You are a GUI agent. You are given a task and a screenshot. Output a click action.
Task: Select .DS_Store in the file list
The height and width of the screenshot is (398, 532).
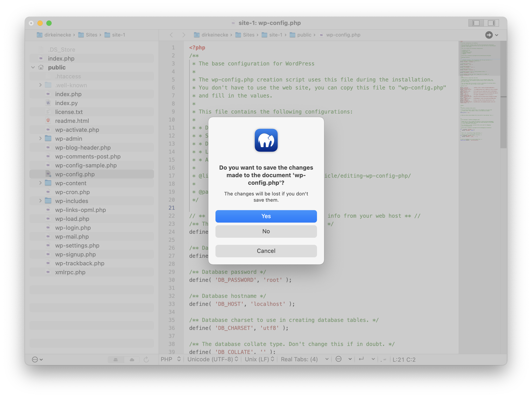click(91, 50)
